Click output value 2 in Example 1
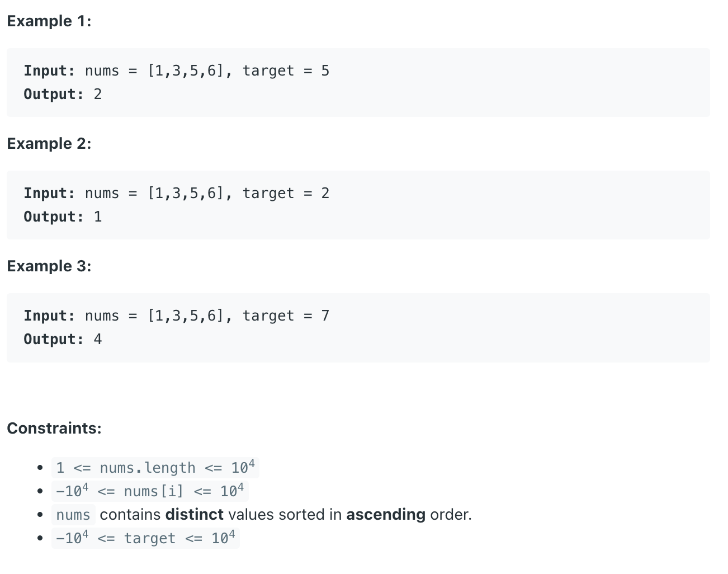 coord(98,95)
